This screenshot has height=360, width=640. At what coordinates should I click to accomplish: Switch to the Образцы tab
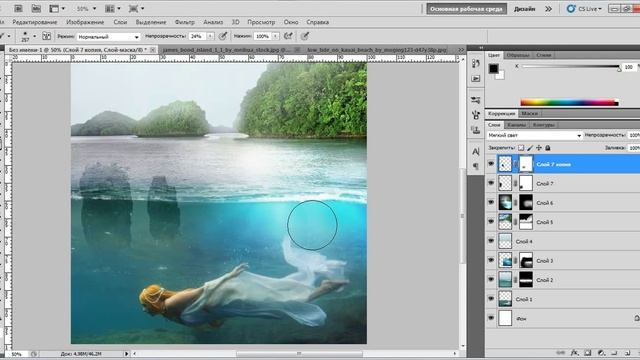[x=518, y=55]
